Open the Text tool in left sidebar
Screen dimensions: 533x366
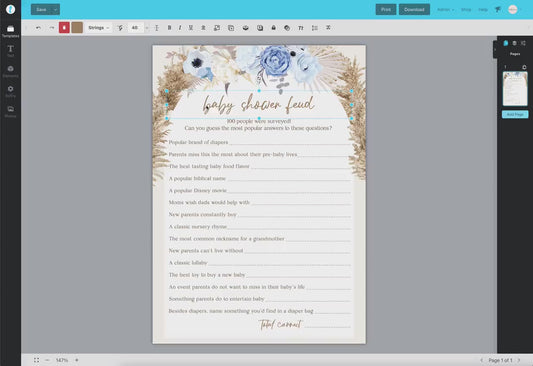11,51
